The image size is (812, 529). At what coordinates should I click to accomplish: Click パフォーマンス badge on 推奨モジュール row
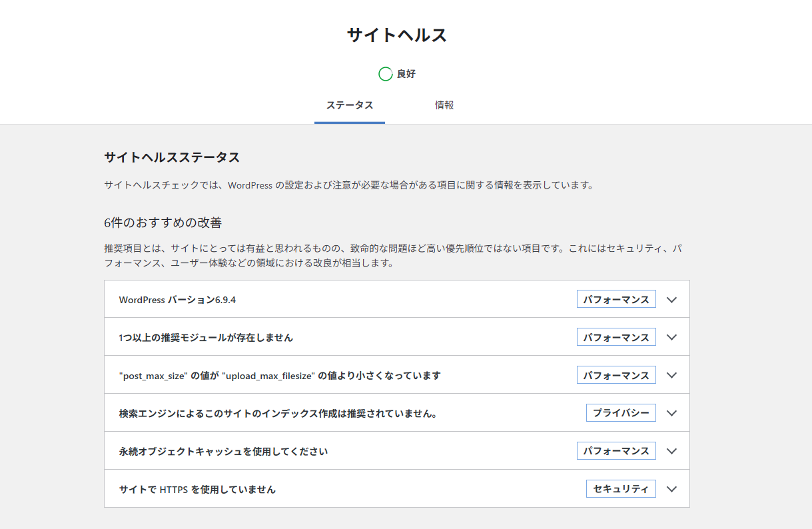pyautogui.click(x=616, y=337)
